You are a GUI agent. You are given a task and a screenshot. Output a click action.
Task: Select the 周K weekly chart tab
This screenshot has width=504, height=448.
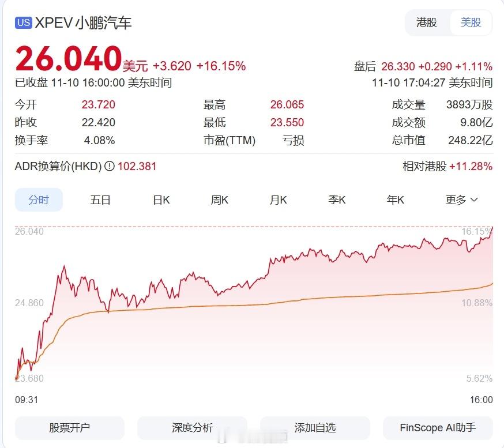click(219, 199)
